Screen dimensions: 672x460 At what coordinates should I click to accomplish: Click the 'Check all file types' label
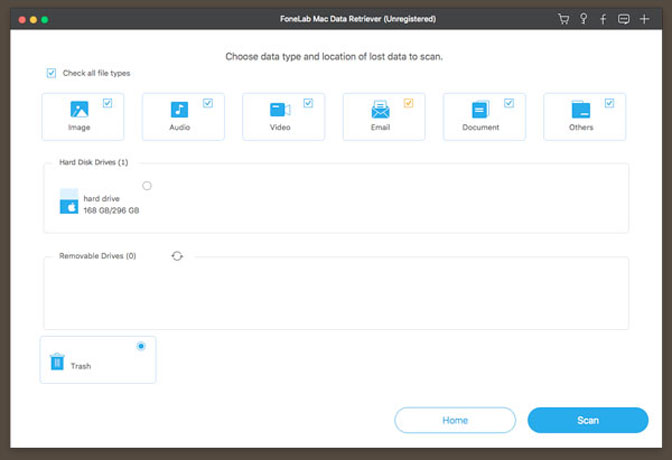(x=96, y=73)
